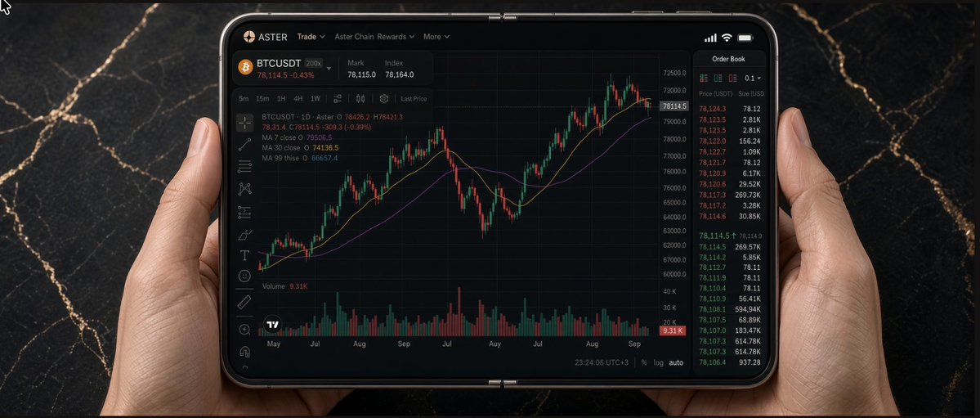Select the crosshair cursor tool
This screenshot has width=980, height=418.
244,123
